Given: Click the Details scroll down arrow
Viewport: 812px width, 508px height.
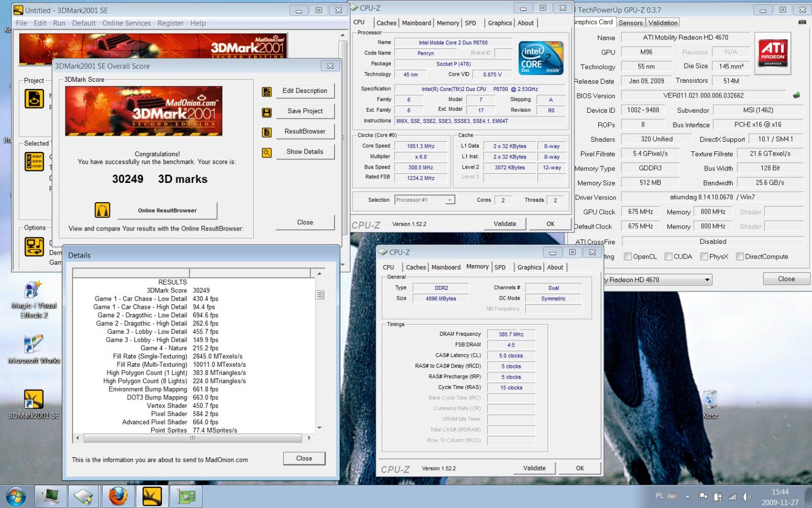Looking at the screenshot, I should coord(320,428).
